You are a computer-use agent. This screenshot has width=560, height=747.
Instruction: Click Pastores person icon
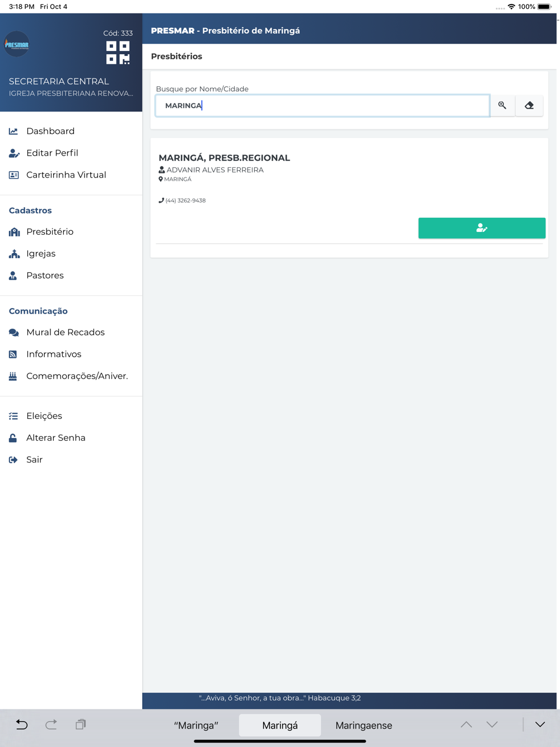pyautogui.click(x=13, y=276)
